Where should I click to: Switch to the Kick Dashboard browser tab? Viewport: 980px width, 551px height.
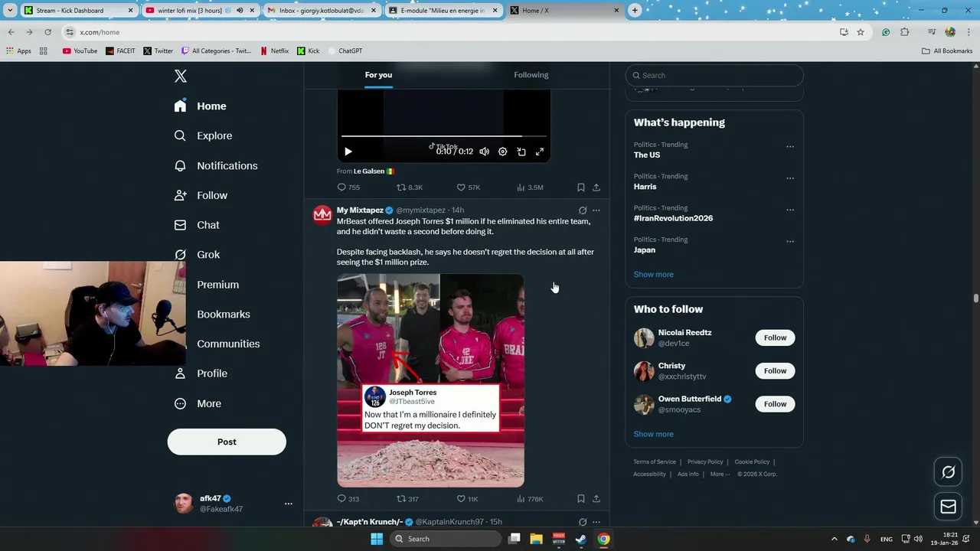(x=79, y=11)
